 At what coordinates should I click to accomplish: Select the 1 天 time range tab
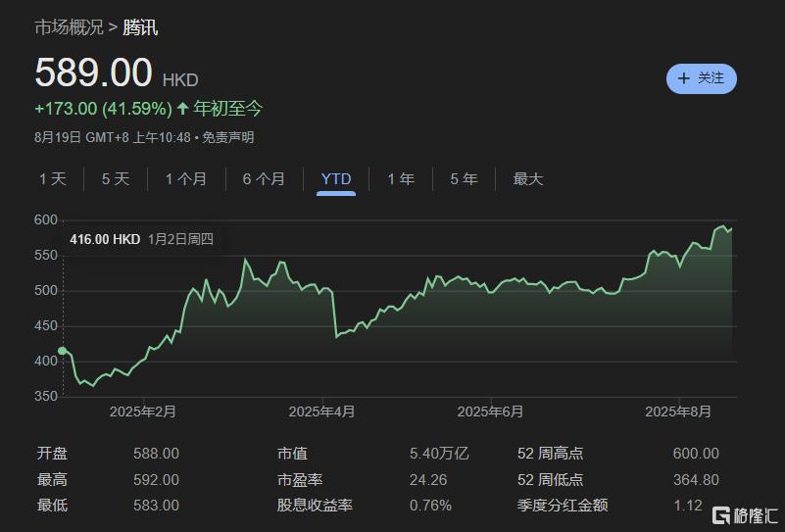53,178
